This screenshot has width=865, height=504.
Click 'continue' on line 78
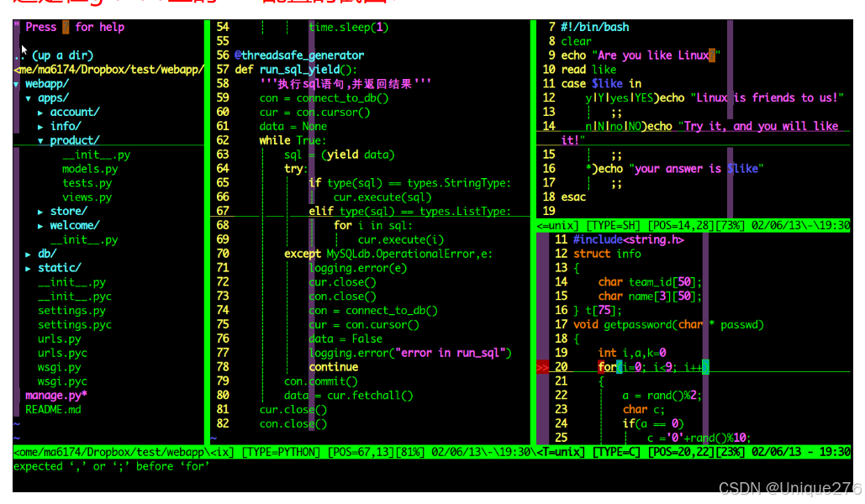point(333,367)
